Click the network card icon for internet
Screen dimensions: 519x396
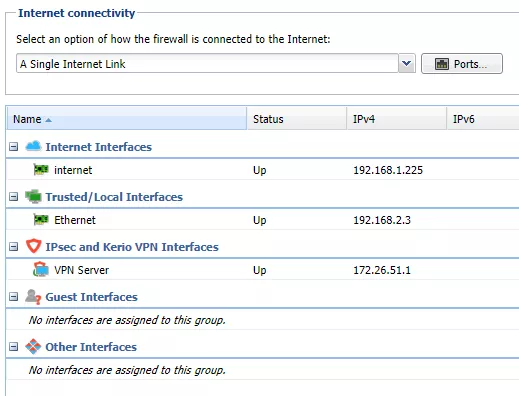tap(41, 170)
